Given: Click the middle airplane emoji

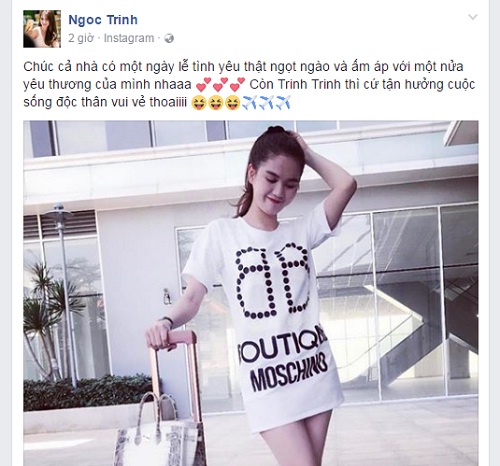Looking at the screenshot, I should click(266, 103).
